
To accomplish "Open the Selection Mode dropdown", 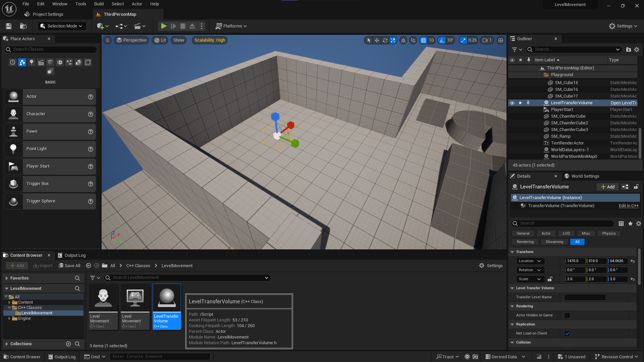I will [62, 26].
